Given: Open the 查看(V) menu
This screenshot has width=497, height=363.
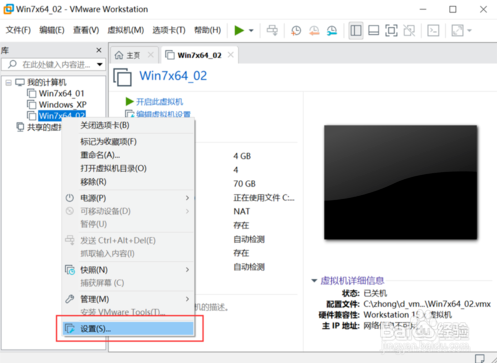Looking at the screenshot, I should 86,30.
